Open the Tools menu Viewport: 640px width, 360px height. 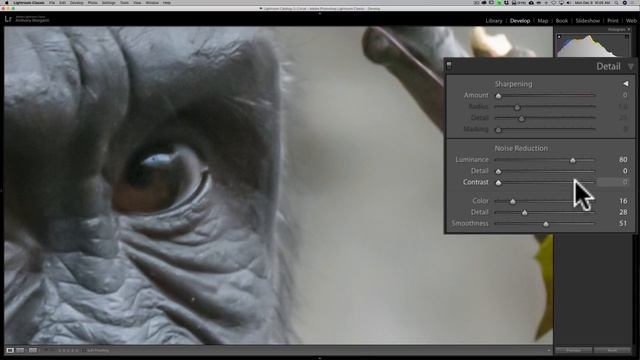[x=124, y=2]
